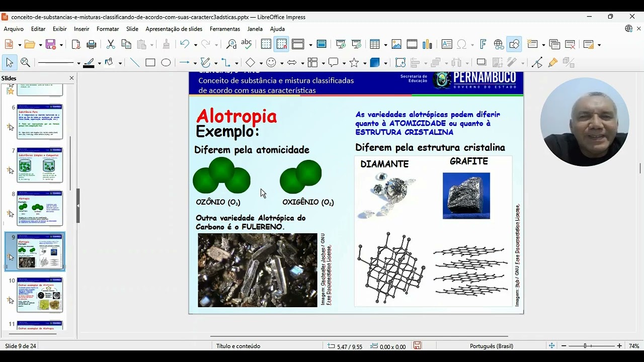644x362 pixels.
Task: Click the Print icon
Action: (91, 44)
